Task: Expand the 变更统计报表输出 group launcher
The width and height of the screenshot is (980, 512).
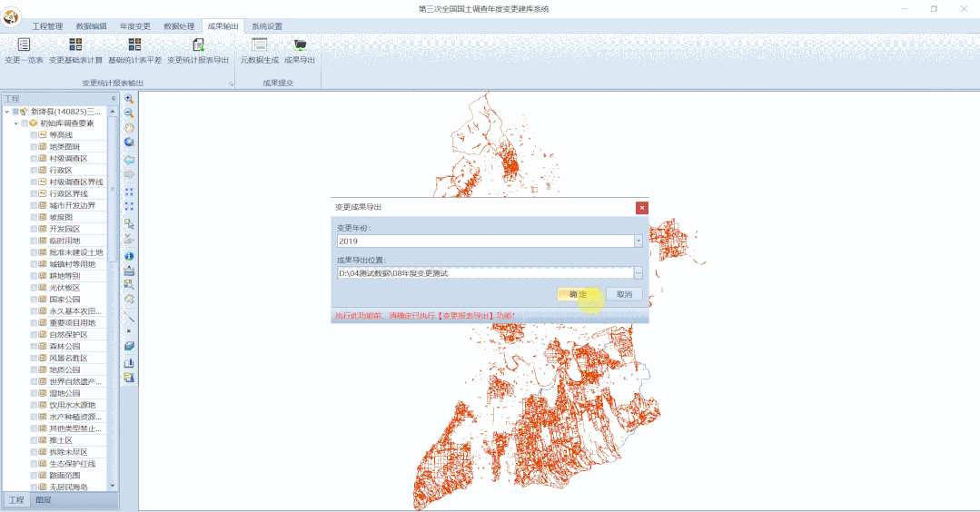Action: coord(231,84)
